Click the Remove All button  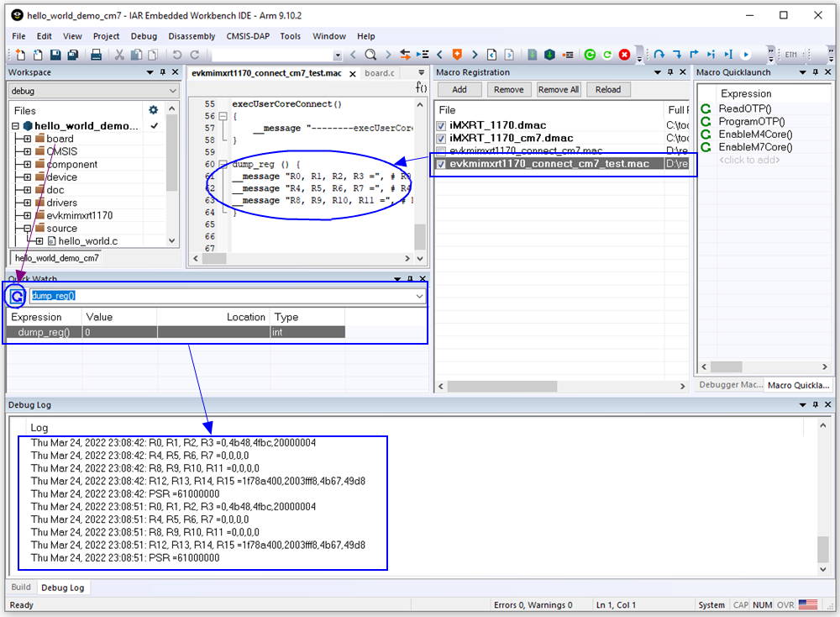[559, 89]
